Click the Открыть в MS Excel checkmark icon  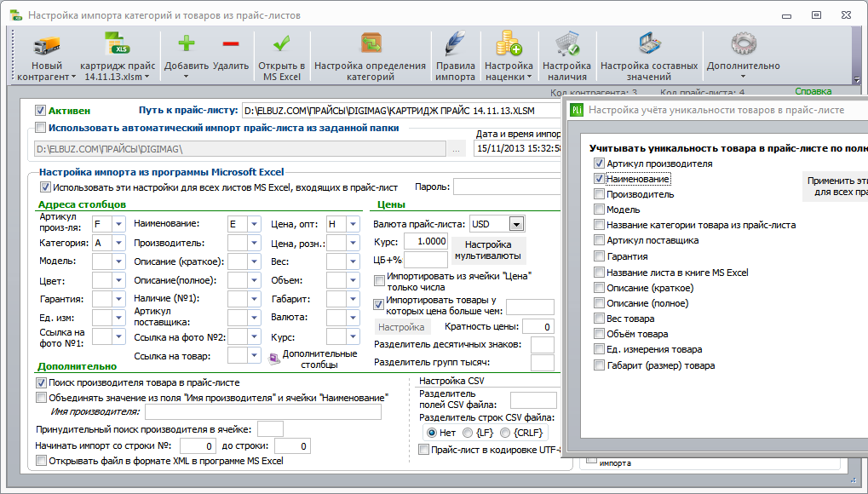282,43
